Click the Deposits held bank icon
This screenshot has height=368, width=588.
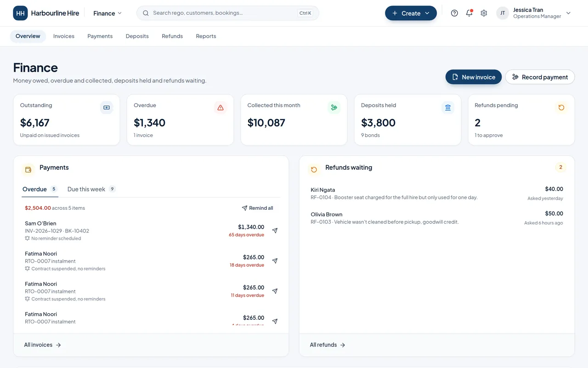tap(448, 108)
